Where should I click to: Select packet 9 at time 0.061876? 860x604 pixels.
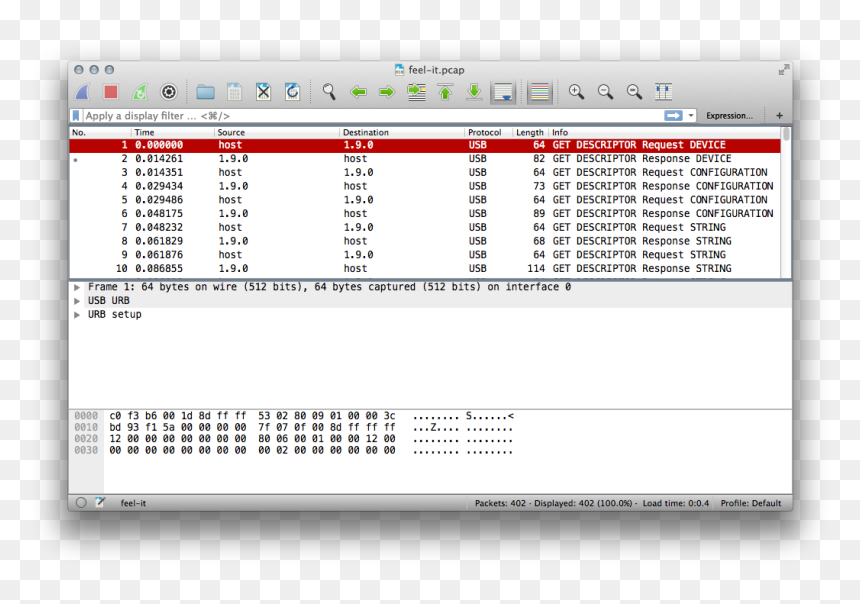tap(425, 255)
